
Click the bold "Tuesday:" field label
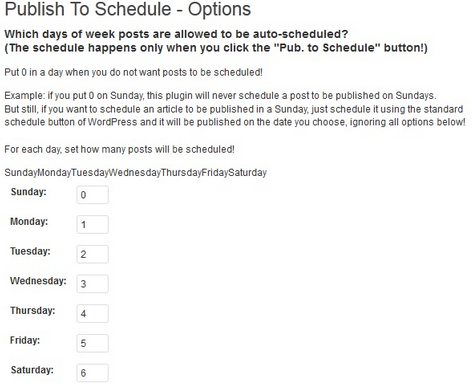pyautogui.click(x=30, y=251)
